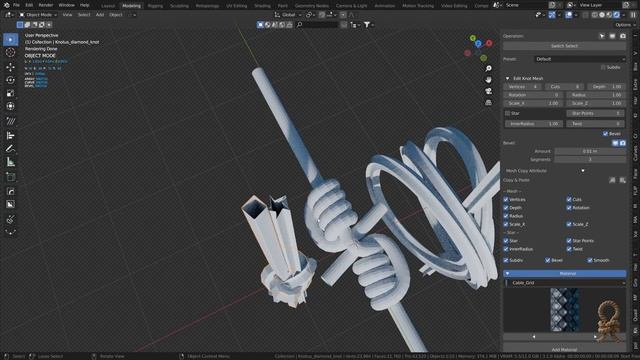Viewport: 640px width, 360px height.
Task: Toggle the Depth copy attribute
Action: coord(506,208)
